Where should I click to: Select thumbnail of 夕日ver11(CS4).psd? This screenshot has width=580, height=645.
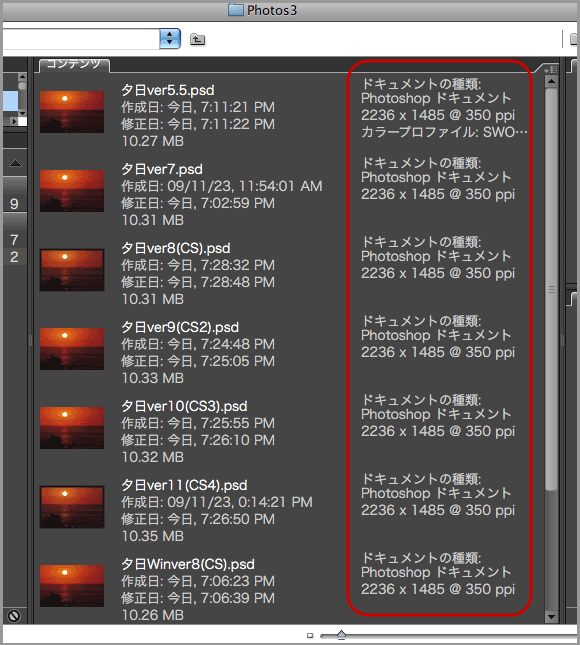pyautogui.click(x=72, y=507)
